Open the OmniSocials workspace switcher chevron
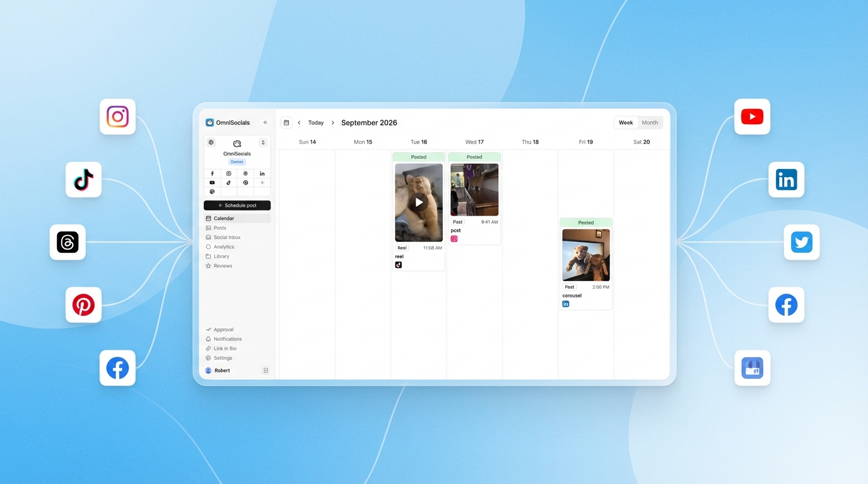868x484 pixels. tap(263, 142)
